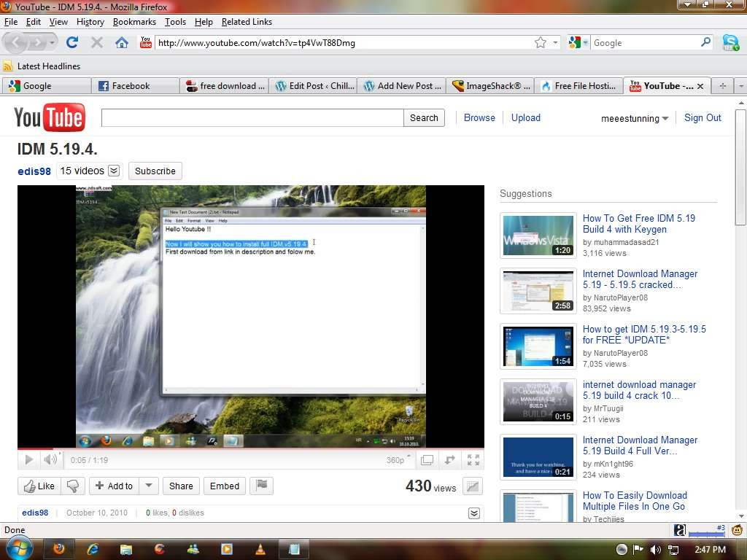The width and height of the screenshot is (747, 560).
Task: Go to the Firefox home page icon
Action: [x=122, y=42]
